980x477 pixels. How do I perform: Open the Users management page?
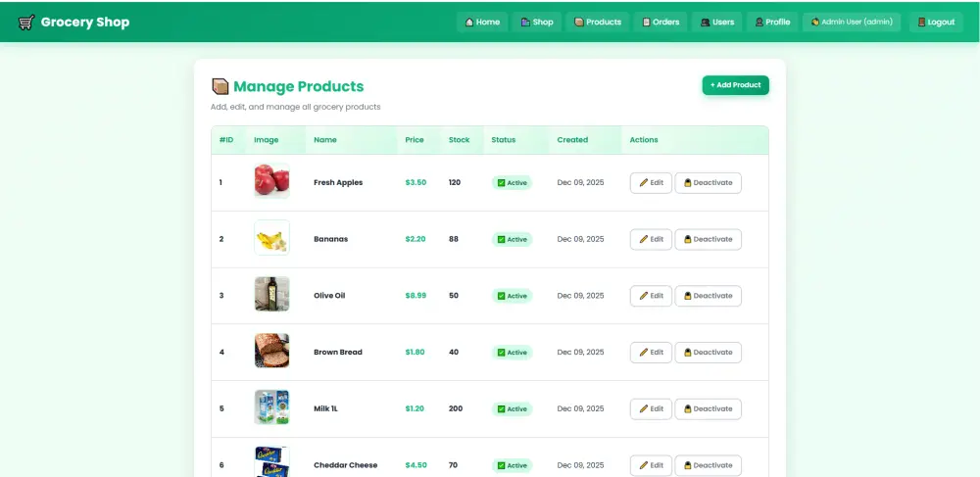click(717, 22)
